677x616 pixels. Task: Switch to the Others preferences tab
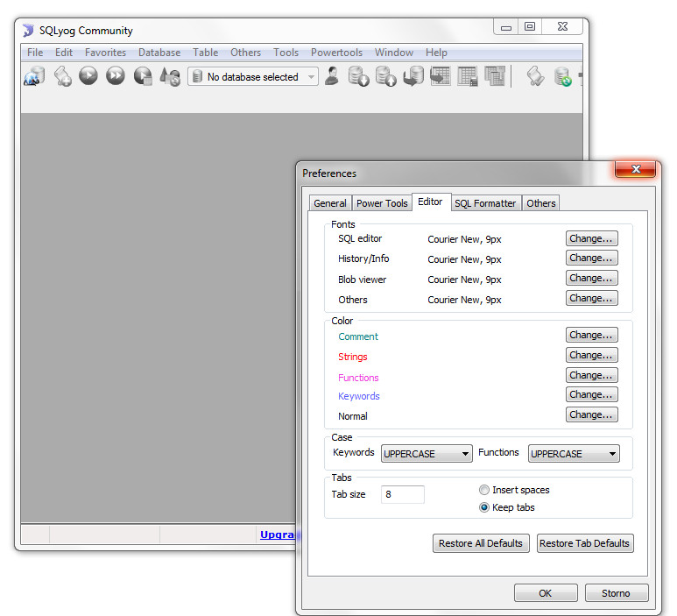[541, 203]
